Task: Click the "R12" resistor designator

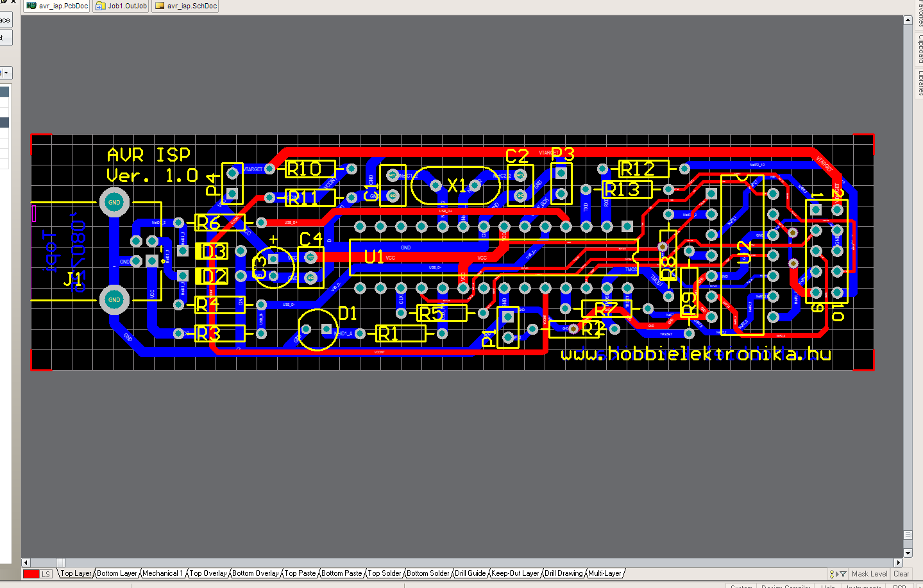Action: 638,169
